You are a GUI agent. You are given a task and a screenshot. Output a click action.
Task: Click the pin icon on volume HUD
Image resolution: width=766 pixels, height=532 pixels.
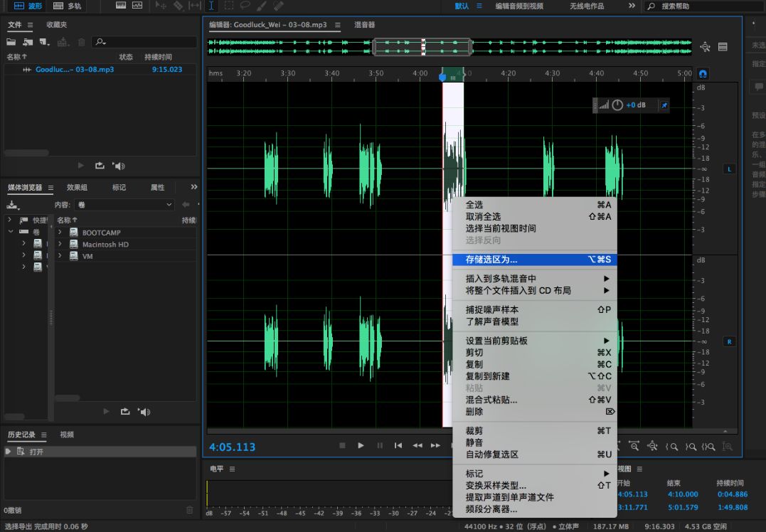pyautogui.click(x=664, y=105)
